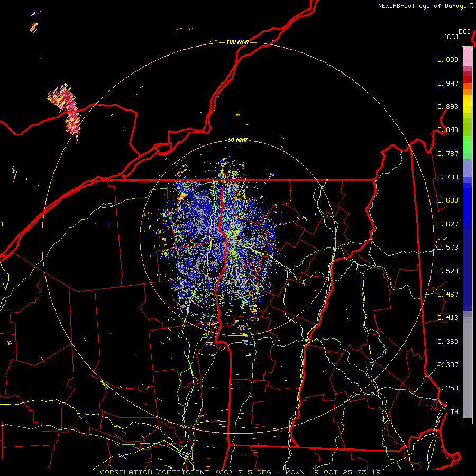The image size is (476, 476).
Task: Select the 0.360 legend value
Action: click(x=448, y=342)
